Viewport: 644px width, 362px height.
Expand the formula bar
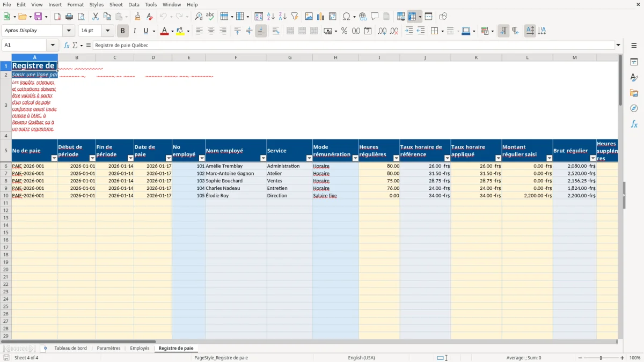619,46
